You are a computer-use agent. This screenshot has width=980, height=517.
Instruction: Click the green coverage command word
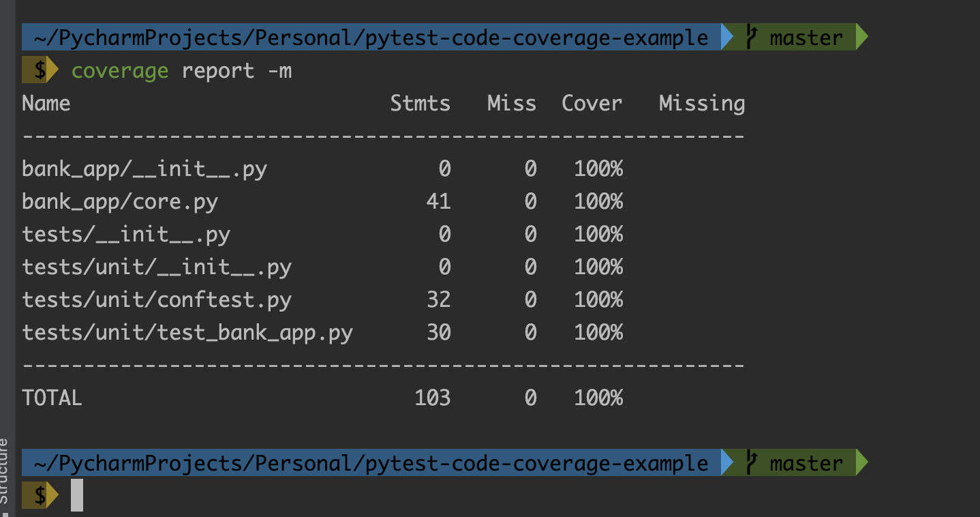[120, 70]
